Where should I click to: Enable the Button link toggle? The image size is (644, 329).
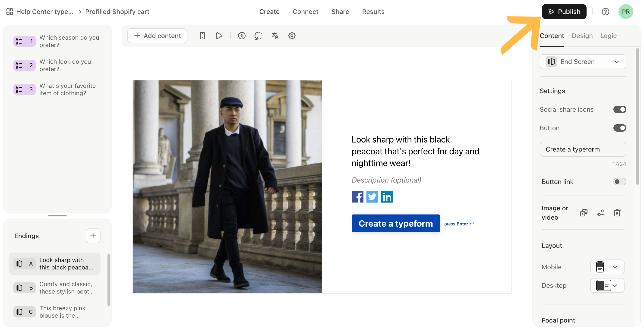619,181
